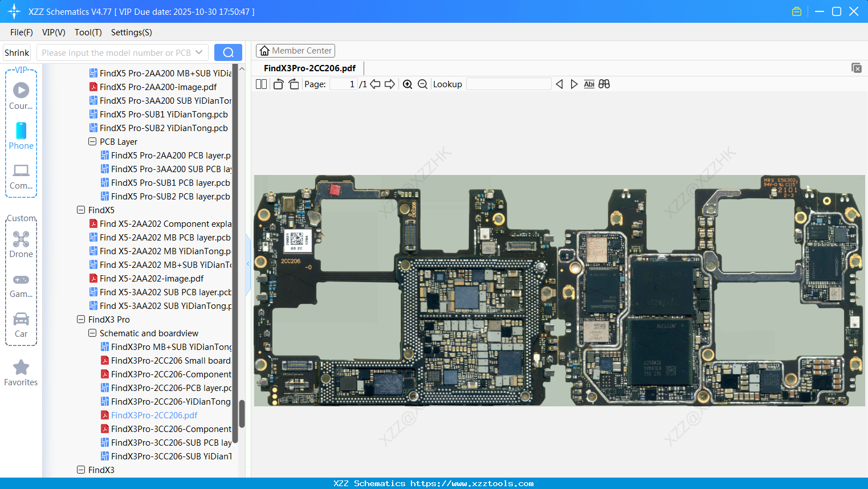Open the model number dropdown arrow

coord(199,52)
